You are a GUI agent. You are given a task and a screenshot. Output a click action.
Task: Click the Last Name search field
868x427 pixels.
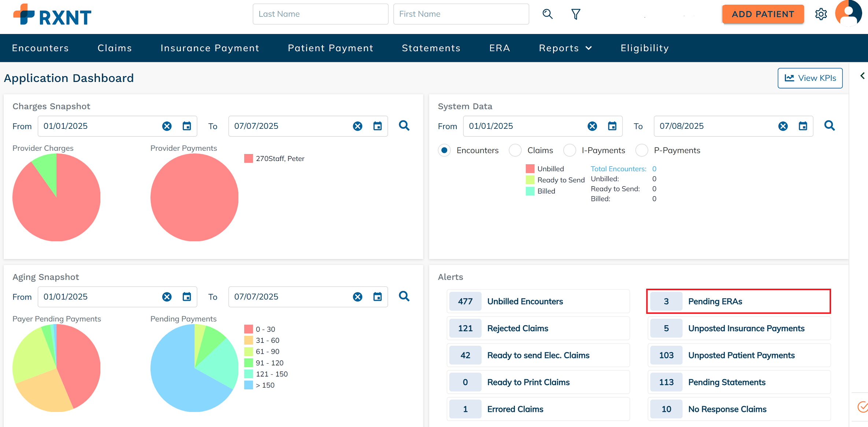320,14
